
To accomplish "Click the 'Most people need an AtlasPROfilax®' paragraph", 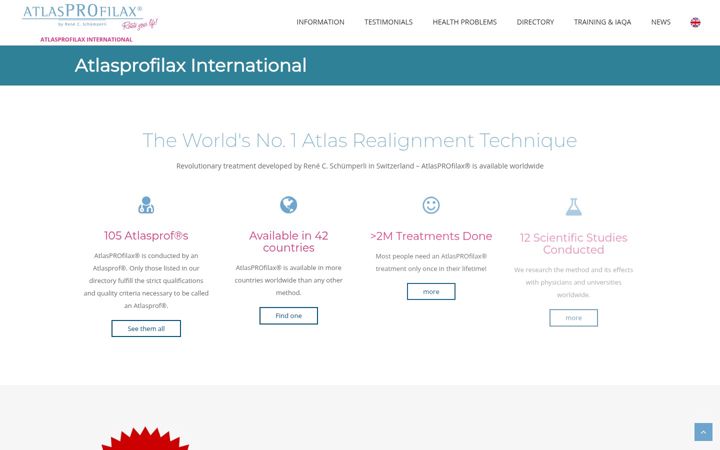I will click(x=431, y=262).
